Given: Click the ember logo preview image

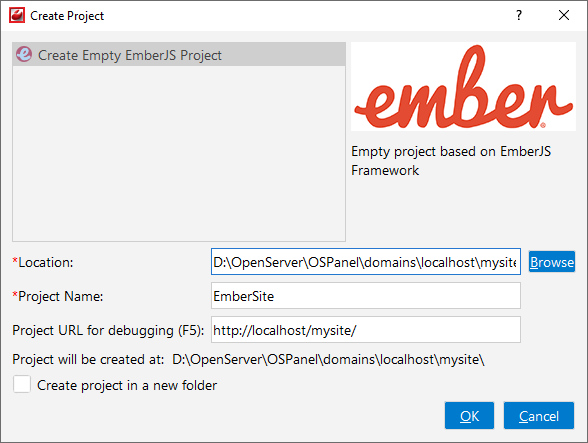Looking at the screenshot, I should [463, 87].
